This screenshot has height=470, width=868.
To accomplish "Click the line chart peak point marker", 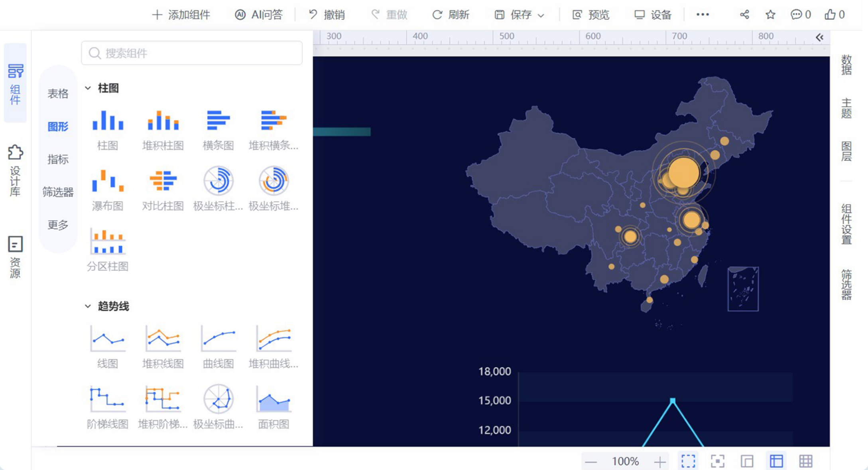I will 673,400.
